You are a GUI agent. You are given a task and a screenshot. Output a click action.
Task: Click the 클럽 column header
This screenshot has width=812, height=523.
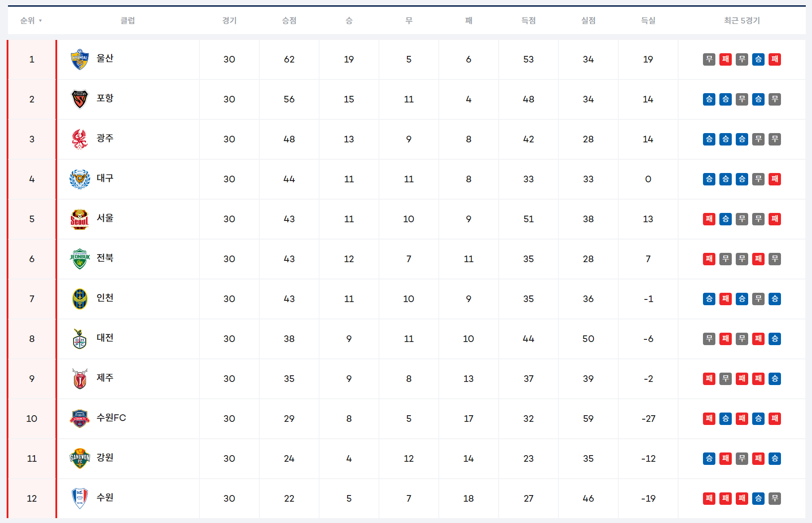128,20
